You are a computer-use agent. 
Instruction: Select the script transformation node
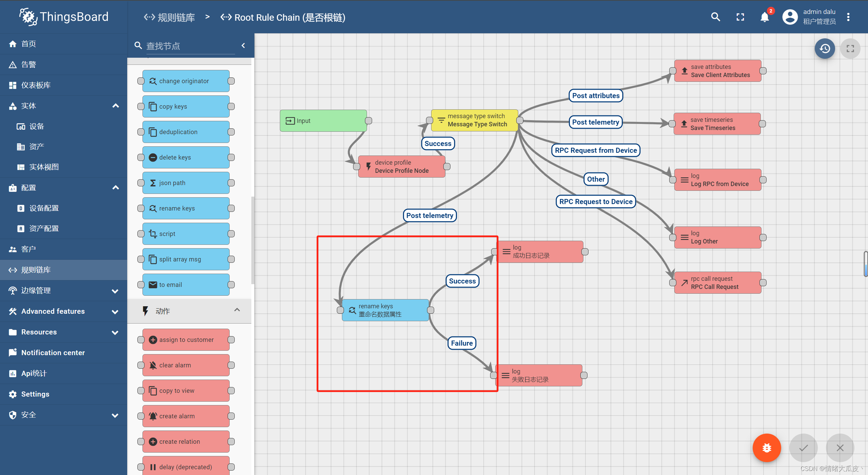click(186, 234)
